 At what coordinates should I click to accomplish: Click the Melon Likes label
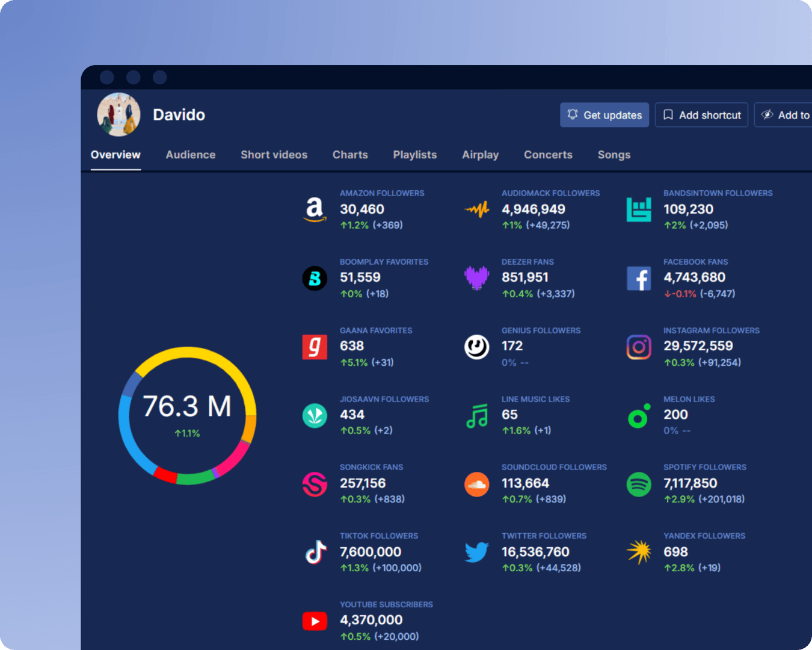pyautogui.click(x=689, y=399)
